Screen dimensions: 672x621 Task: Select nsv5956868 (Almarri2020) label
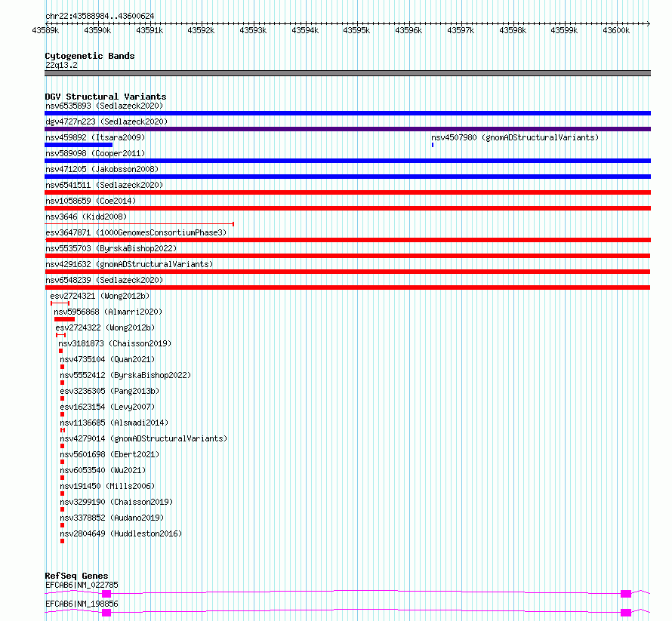[x=108, y=312]
